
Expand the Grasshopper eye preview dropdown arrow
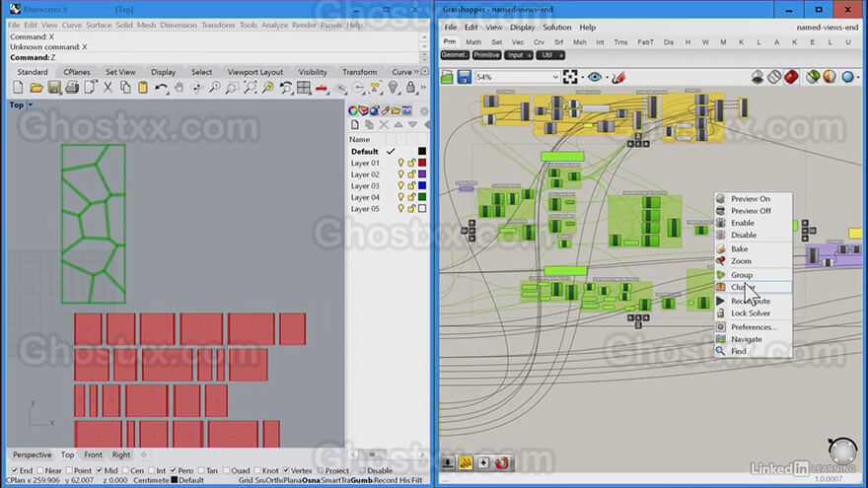(607, 78)
